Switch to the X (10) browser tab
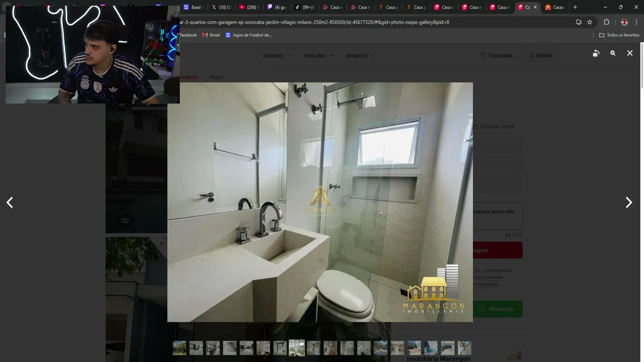644x362 pixels. coord(221,7)
